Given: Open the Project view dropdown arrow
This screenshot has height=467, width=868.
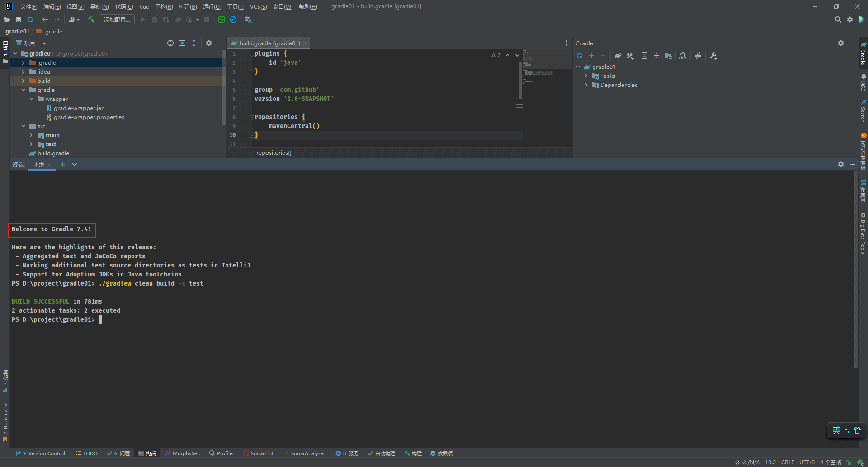Looking at the screenshot, I should [44, 43].
